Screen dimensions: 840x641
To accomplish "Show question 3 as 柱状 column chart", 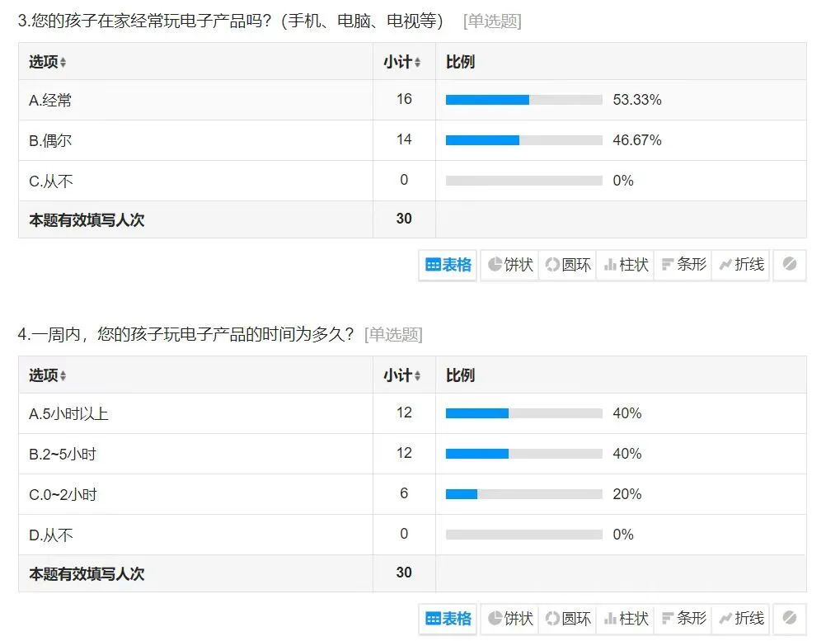I will click(x=625, y=265).
